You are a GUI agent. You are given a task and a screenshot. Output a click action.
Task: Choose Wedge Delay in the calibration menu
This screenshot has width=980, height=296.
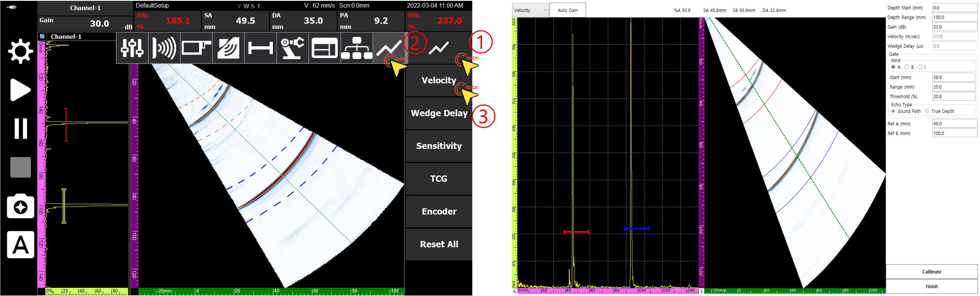pos(439,113)
